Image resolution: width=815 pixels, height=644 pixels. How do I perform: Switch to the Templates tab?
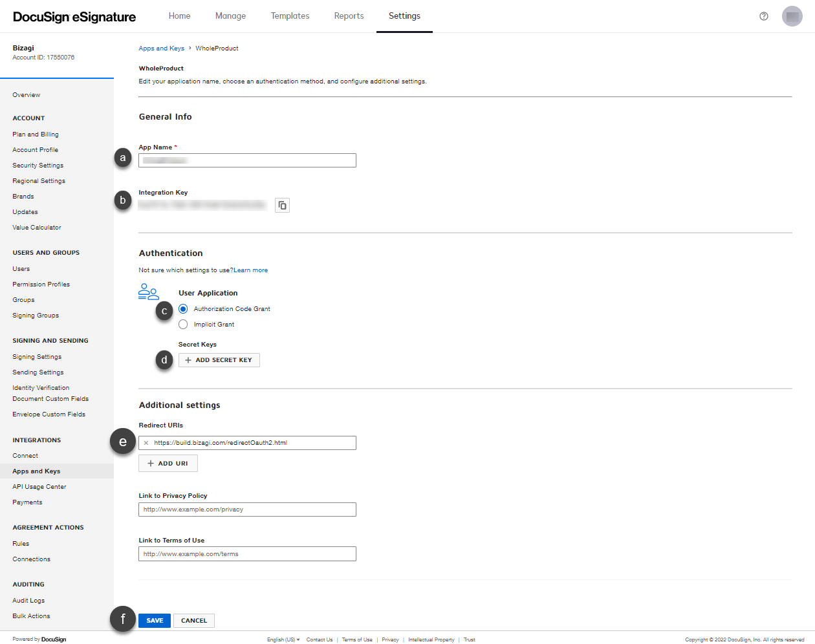(x=290, y=16)
